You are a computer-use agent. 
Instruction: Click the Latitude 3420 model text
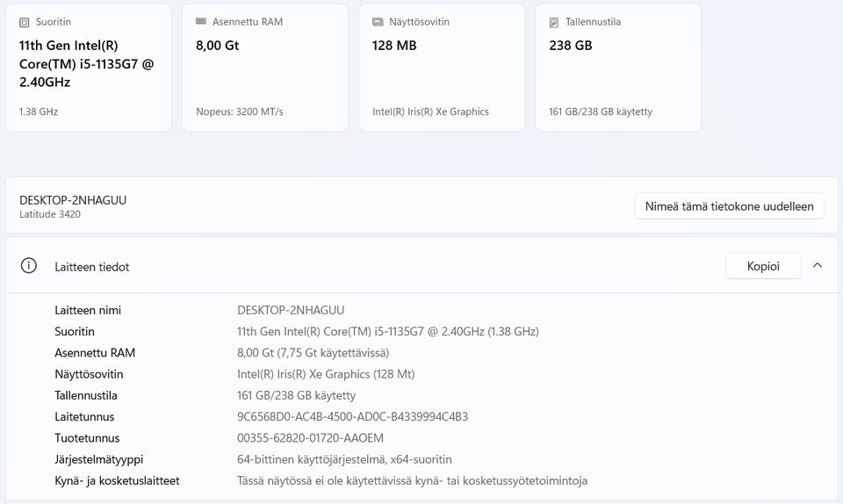point(50,214)
